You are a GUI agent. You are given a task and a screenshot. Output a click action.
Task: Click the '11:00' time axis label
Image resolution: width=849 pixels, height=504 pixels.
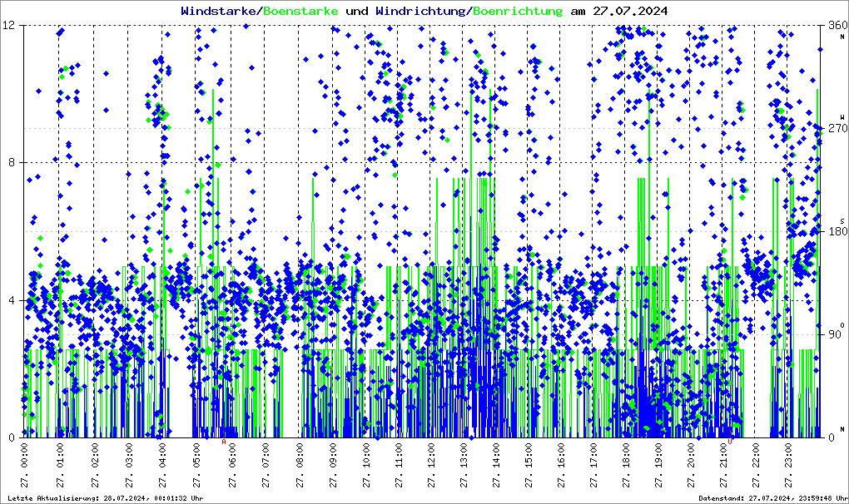[x=399, y=457]
